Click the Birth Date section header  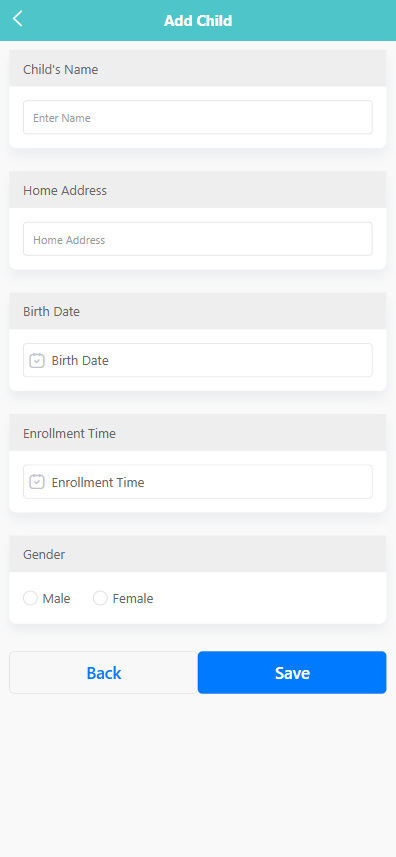198,312
